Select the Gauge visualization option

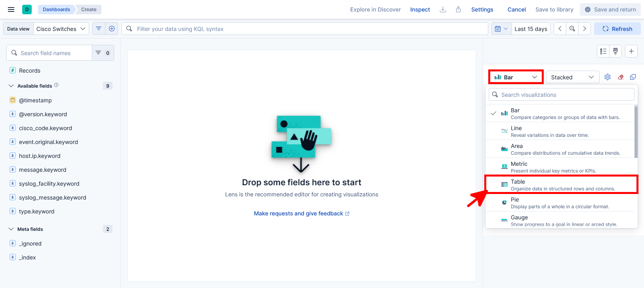560,221
